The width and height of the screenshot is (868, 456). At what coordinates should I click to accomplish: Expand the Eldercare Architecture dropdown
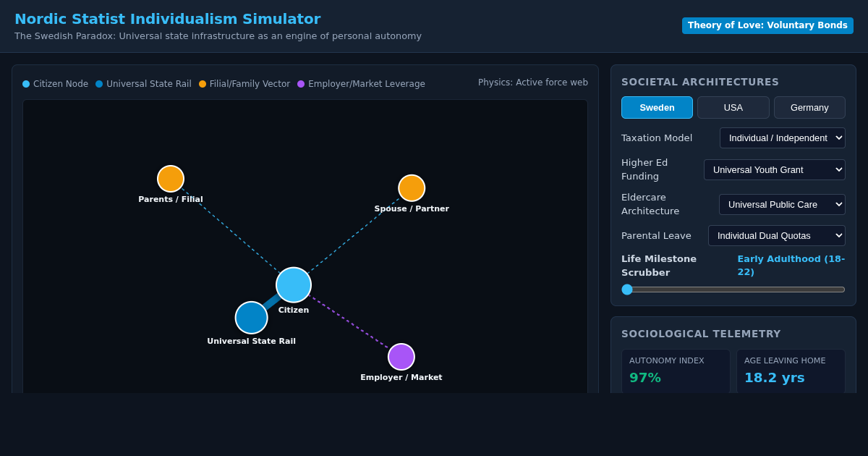782,205
